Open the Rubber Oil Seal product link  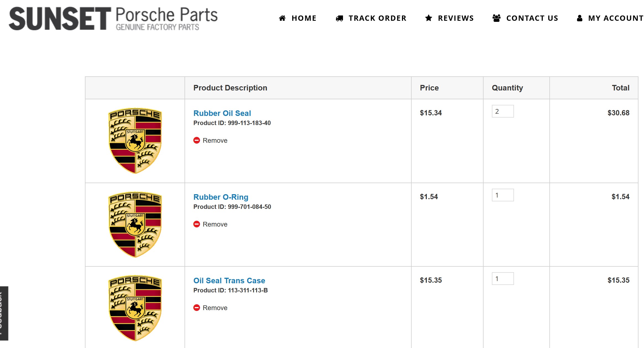click(222, 113)
